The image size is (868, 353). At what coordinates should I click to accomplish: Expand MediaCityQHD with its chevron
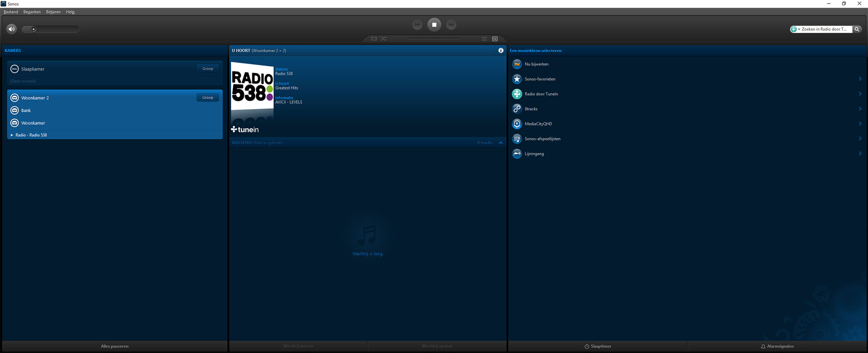click(860, 124)
